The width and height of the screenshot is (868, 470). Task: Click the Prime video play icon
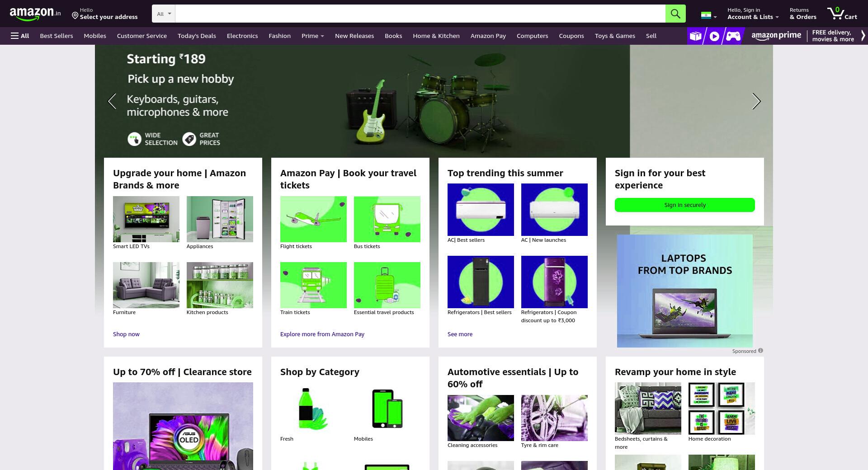(x=714, y=36)
